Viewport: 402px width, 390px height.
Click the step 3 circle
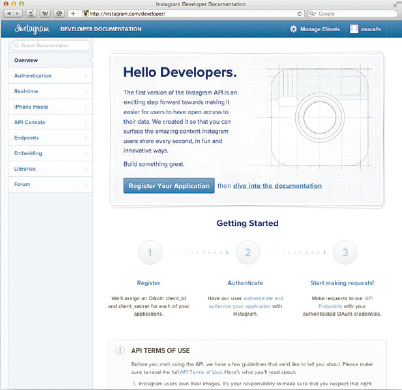tap(345, 252)
